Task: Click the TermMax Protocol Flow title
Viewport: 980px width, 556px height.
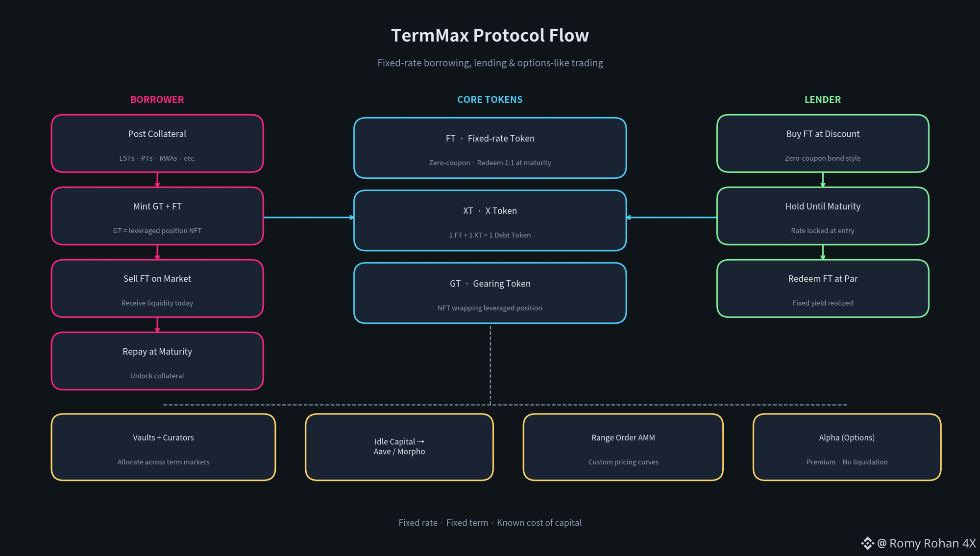Action: (490, 35)
